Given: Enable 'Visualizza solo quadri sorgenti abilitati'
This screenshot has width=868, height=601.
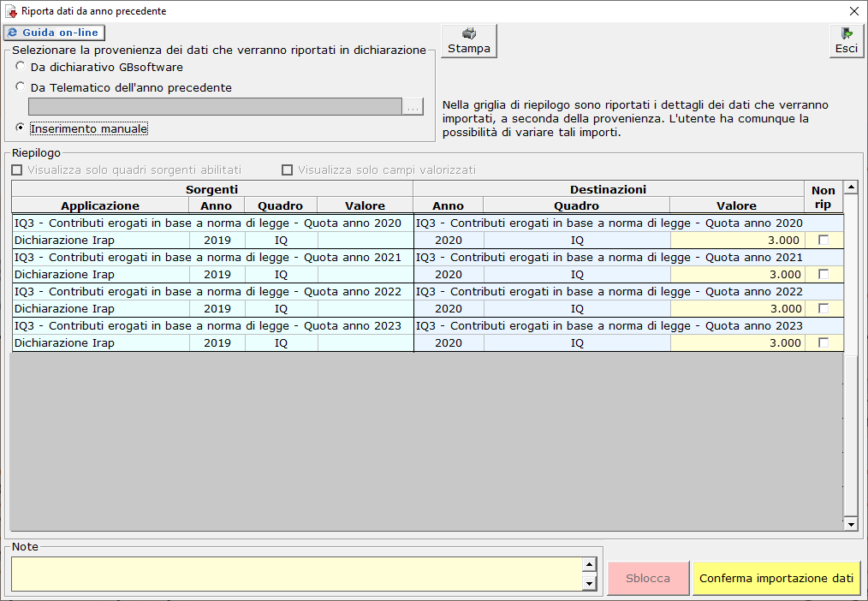Looking at the screenshot, I should tap(17, 170).
